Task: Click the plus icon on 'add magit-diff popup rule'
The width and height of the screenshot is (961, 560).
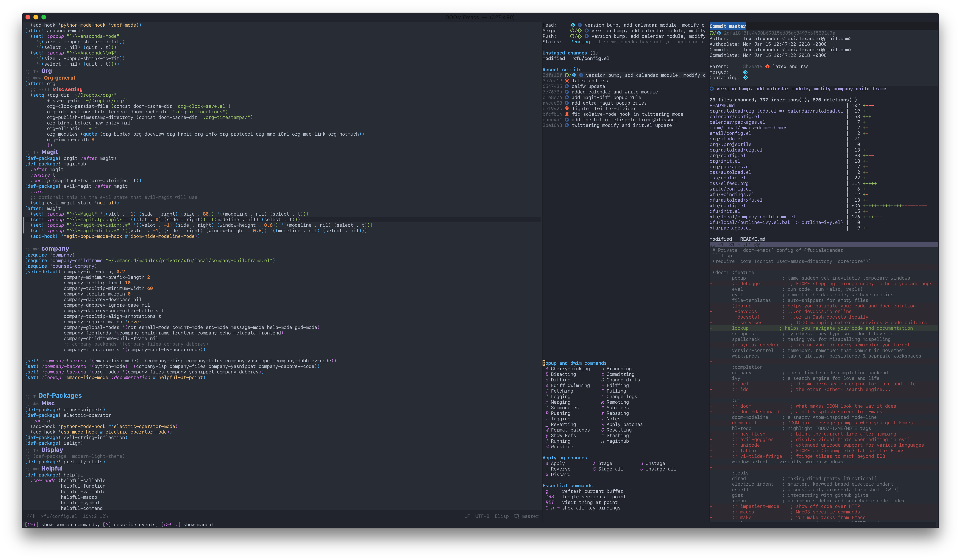Action: (567, 98)
